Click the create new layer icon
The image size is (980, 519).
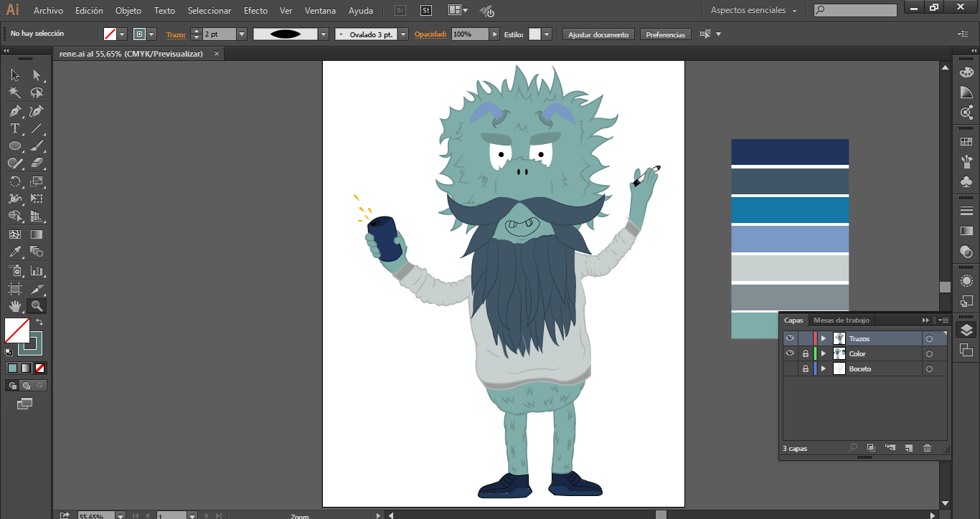[908, 448]
